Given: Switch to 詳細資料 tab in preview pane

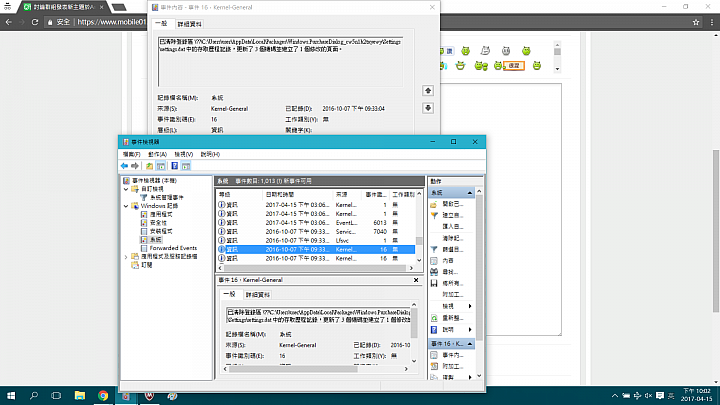Looking at the screenshot, I should 258,295.
